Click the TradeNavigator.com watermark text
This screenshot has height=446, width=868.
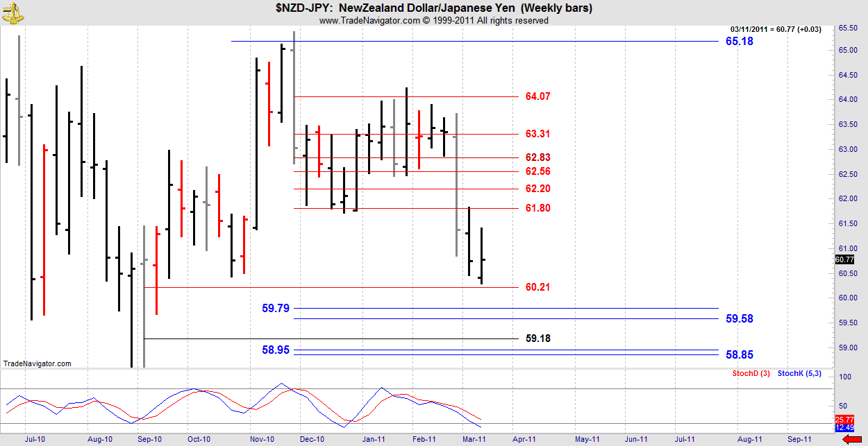coord(37,363)
